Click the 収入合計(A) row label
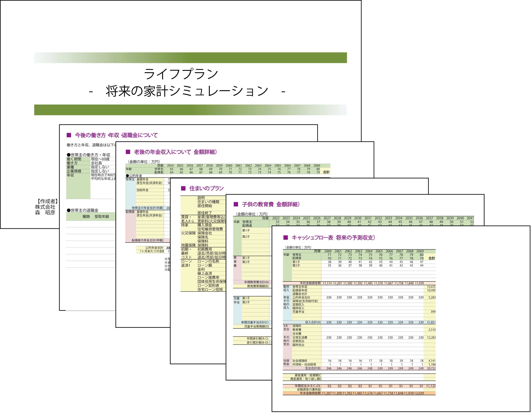 point(313,322)
